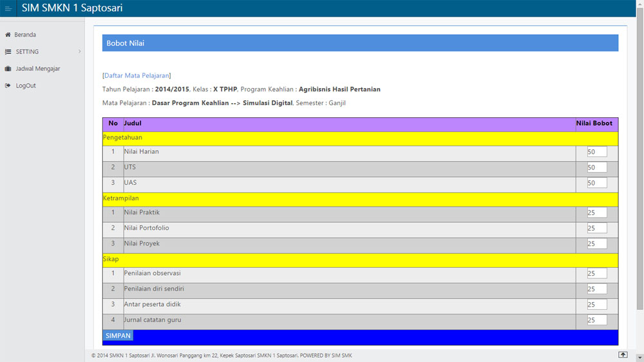
Task: Go to Beranda in the sidebar
Action: (25, 35)
